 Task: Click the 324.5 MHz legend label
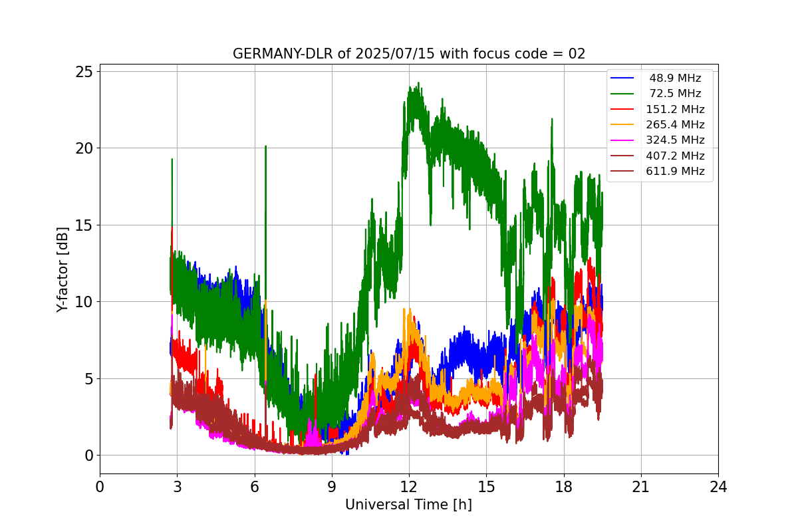click(x=675, y=140)
